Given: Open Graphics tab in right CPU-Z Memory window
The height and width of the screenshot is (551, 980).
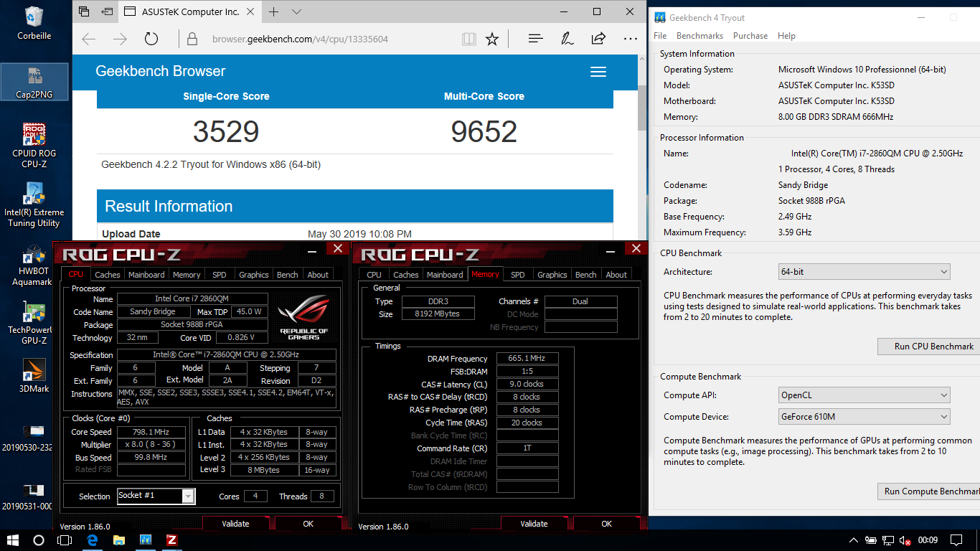Looking at the screenshot, I should coord(552,275).
